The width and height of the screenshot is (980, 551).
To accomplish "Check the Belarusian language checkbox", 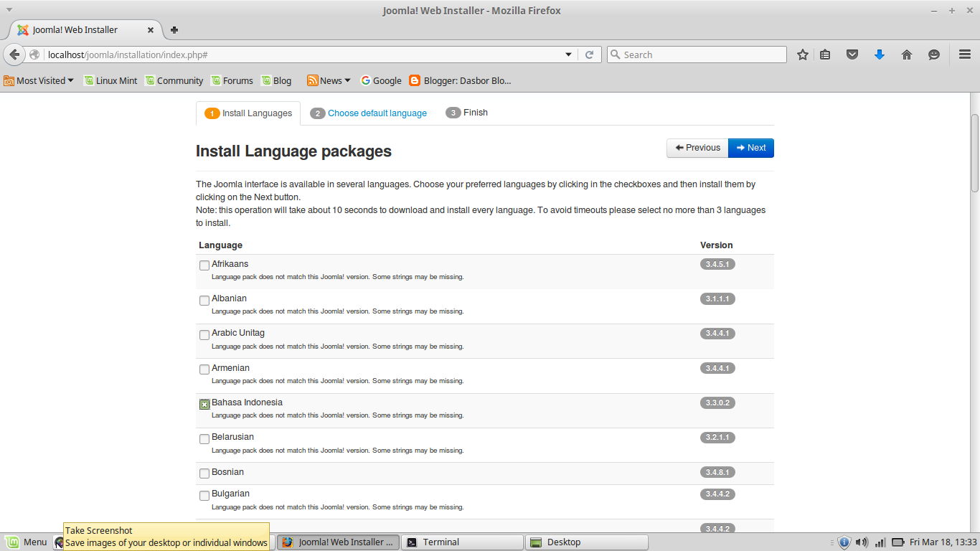I will (x=204, y=438).
